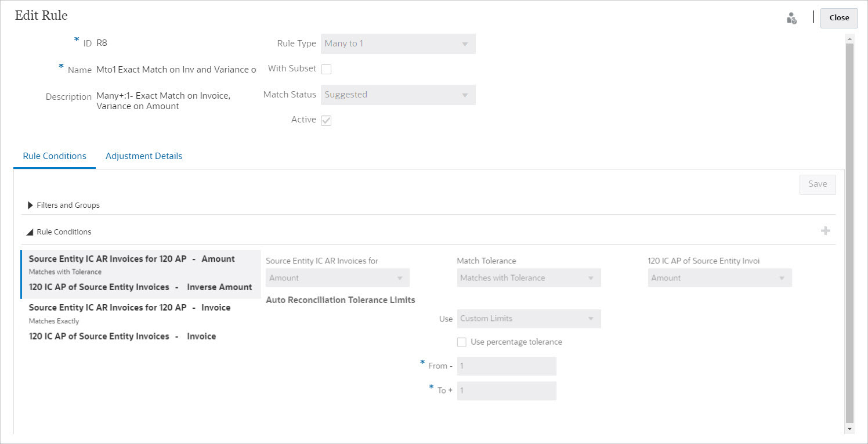
Task: Open the Rule Type dropdown
Action: coord(398,44)
